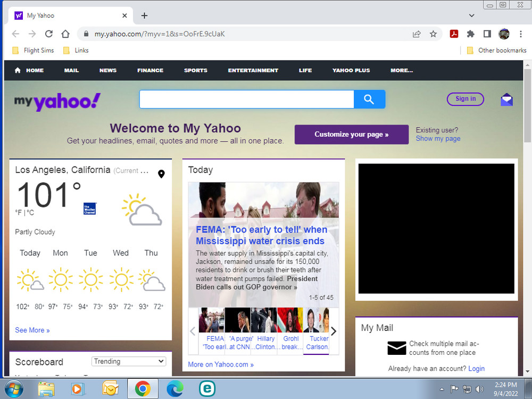Open MORE... navigation menu

tap(402, 70)
